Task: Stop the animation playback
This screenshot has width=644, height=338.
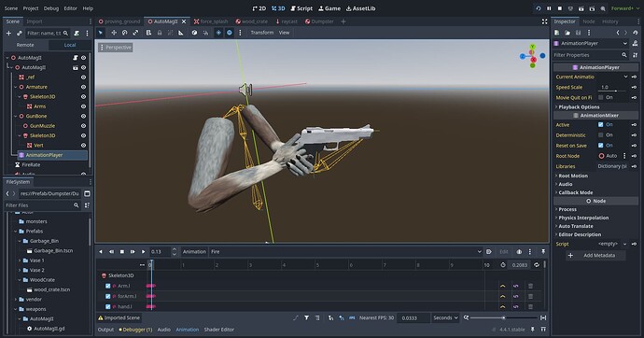Action: [122, 252]
